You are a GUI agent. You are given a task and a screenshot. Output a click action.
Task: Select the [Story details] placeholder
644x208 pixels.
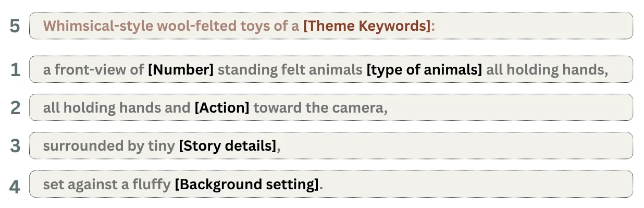click(x=228, y=146)
